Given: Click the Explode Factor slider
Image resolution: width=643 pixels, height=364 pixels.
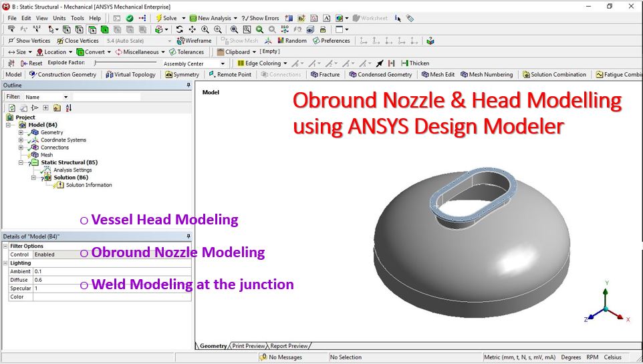Looking at the screenshot, I should click(125, 63).
